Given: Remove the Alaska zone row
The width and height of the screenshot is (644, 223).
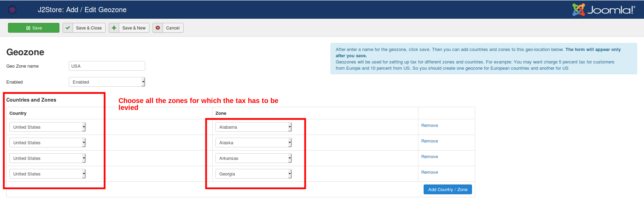Looking at the screenshot, I should pos(430,141).
